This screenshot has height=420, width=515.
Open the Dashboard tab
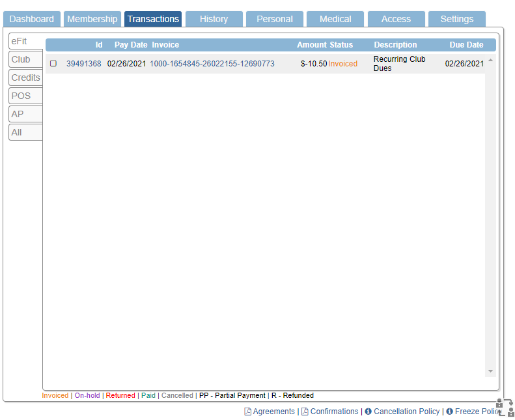click(32, 19)
